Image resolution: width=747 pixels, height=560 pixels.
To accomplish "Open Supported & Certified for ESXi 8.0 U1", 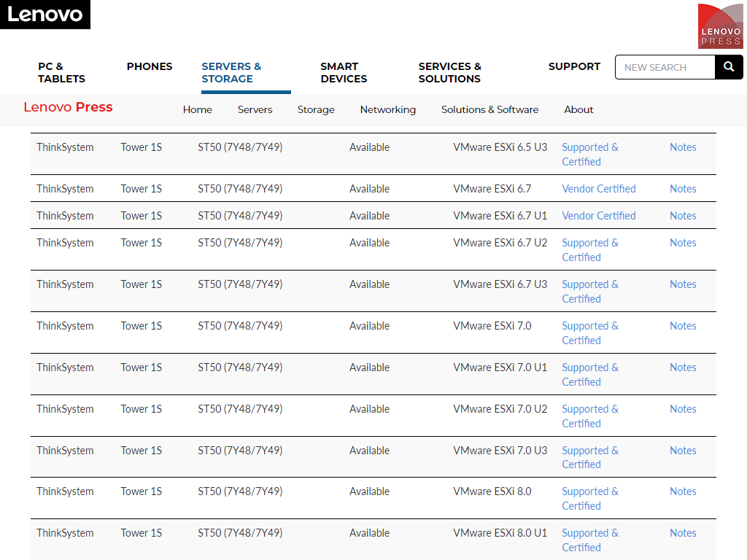I will (x=589, y=540).
